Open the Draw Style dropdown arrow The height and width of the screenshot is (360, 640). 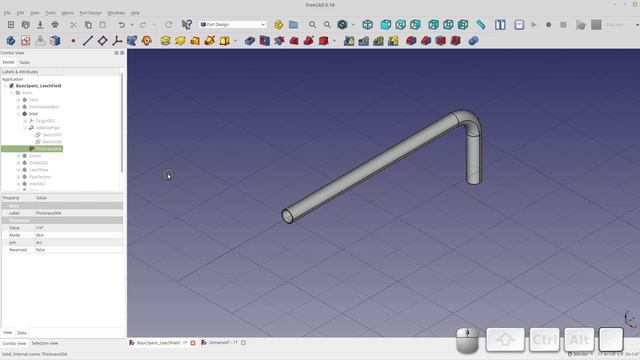tap(353, 25)
